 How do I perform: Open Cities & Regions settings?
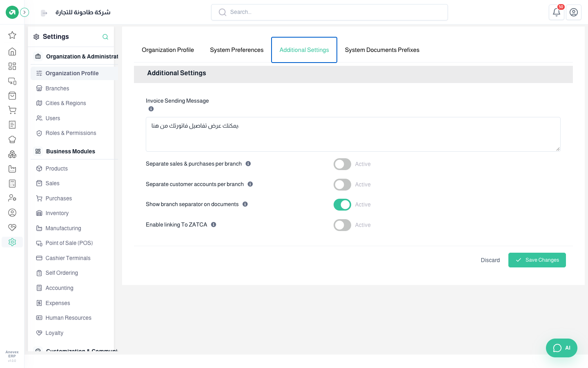tap(73, 103)
